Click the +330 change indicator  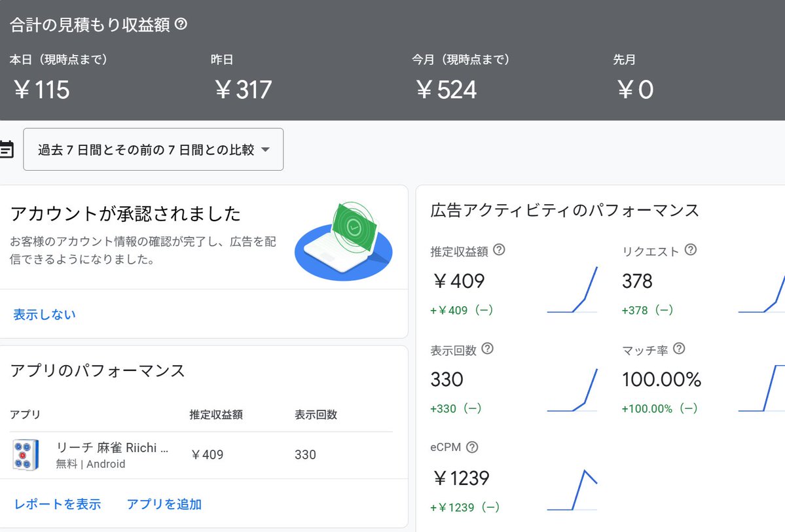(456, 408)
